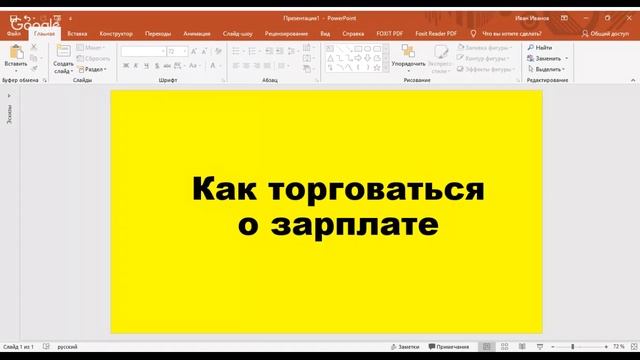Open the font color dropdown arrow
Screen dimensions: 640x360
(x=220, y=66)
